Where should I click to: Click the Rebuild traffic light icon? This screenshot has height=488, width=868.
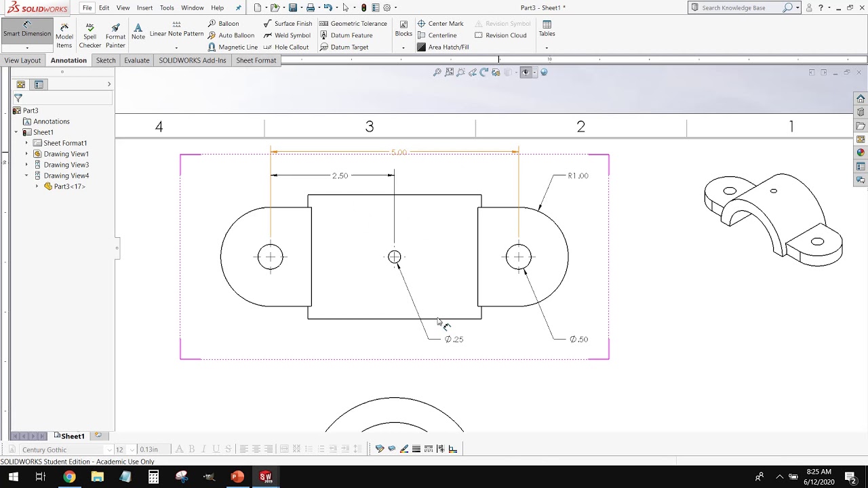[x=363, y=7]
